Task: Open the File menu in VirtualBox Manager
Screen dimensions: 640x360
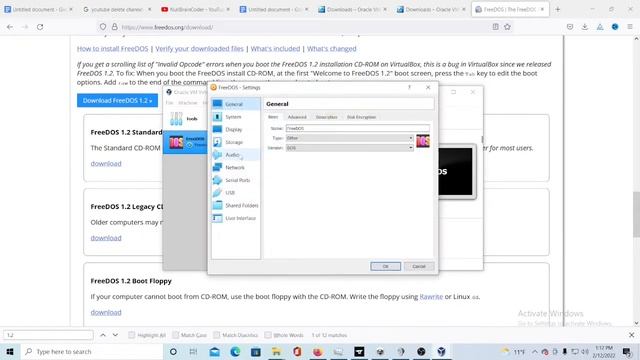Action: click(x=169, y=103)
